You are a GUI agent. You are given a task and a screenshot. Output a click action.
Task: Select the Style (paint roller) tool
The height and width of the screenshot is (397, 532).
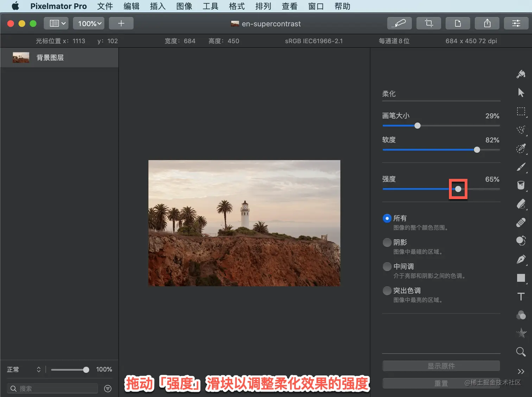click(x=521, y=74)
